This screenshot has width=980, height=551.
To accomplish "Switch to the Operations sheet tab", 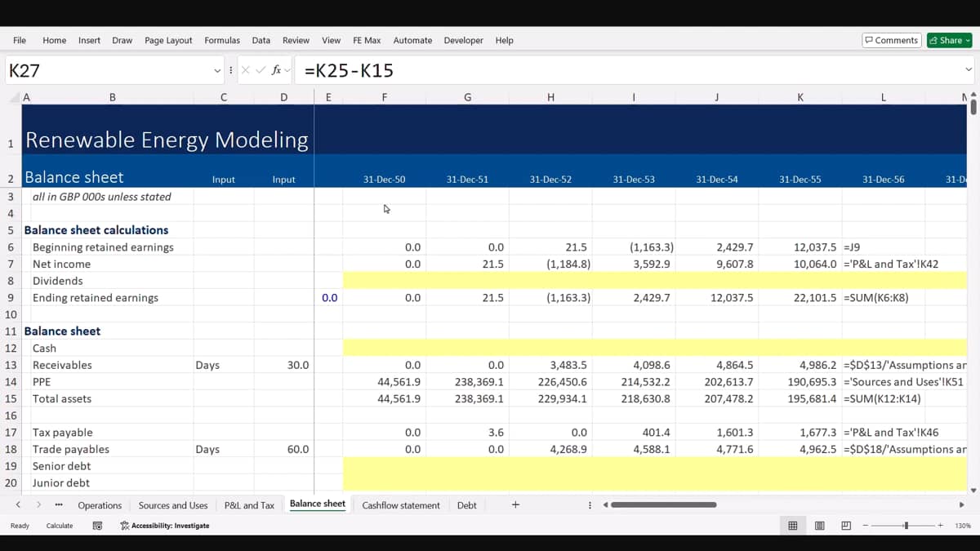I will pos(100,505).
